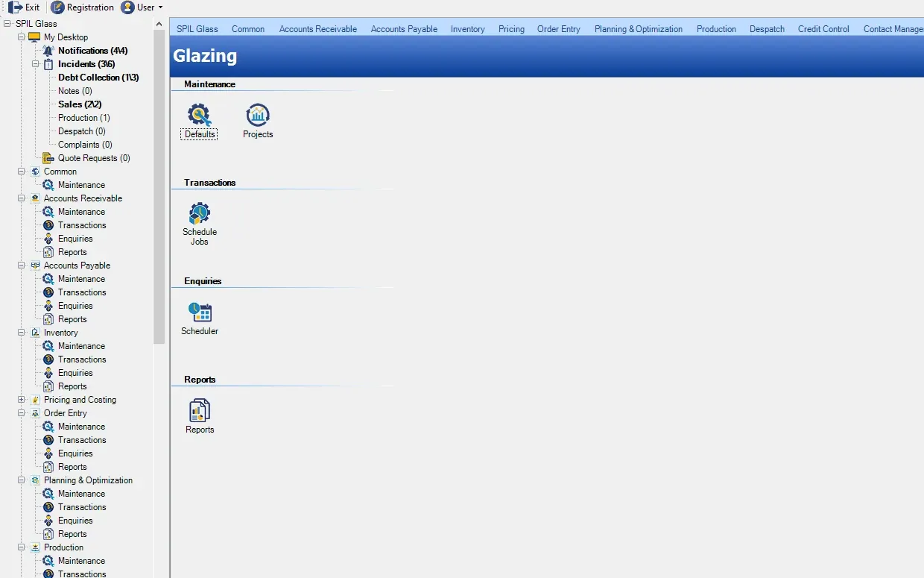This screenshot has width=924, height=578.
Task: Select Complaints (0) in the tree
Action: click(x=85, y=145)
